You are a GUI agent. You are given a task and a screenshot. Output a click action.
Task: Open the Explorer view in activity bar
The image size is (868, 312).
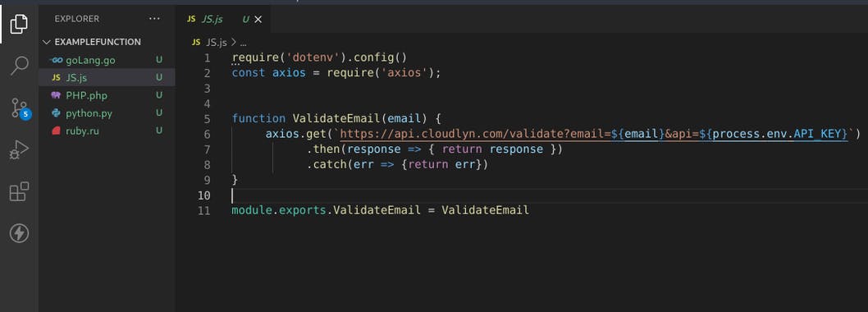point(19,24)
